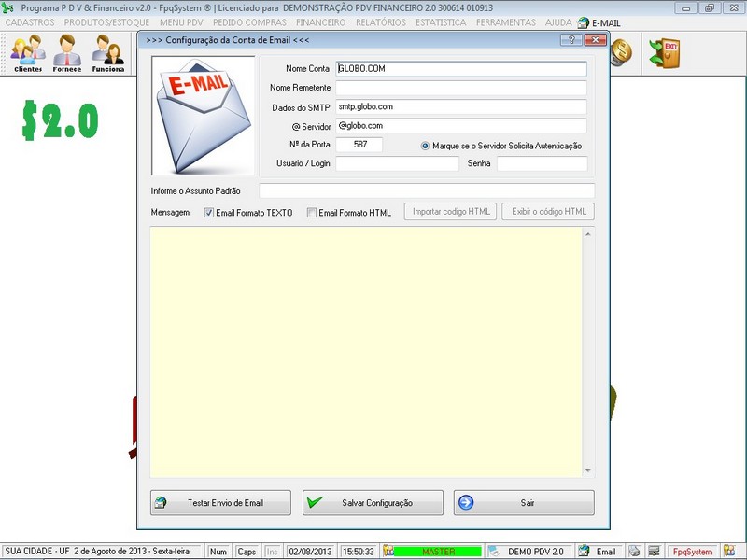Focus the Nº da Porta field
The width and height of the screenshot is (747, 560).
(x=359, y=145)
